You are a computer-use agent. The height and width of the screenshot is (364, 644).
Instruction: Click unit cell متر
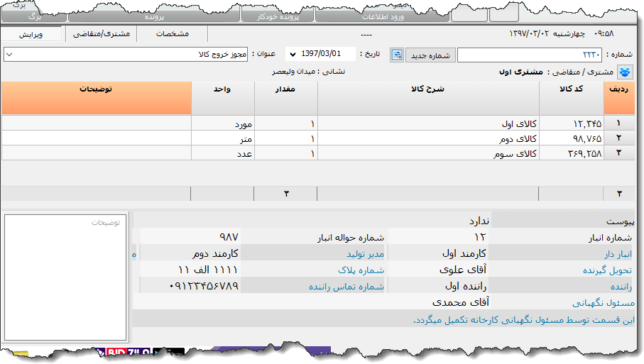[223, 138]
